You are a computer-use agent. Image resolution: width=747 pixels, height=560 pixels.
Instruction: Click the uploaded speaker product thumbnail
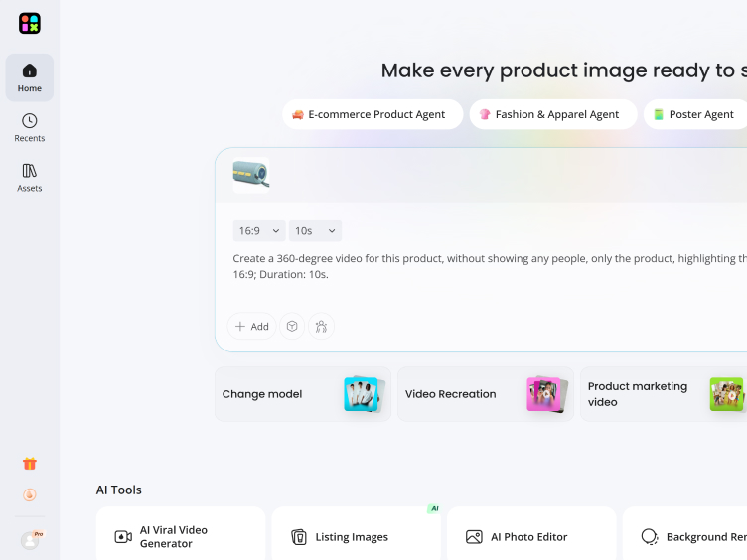pyautogui.click(x=251, y=175)
